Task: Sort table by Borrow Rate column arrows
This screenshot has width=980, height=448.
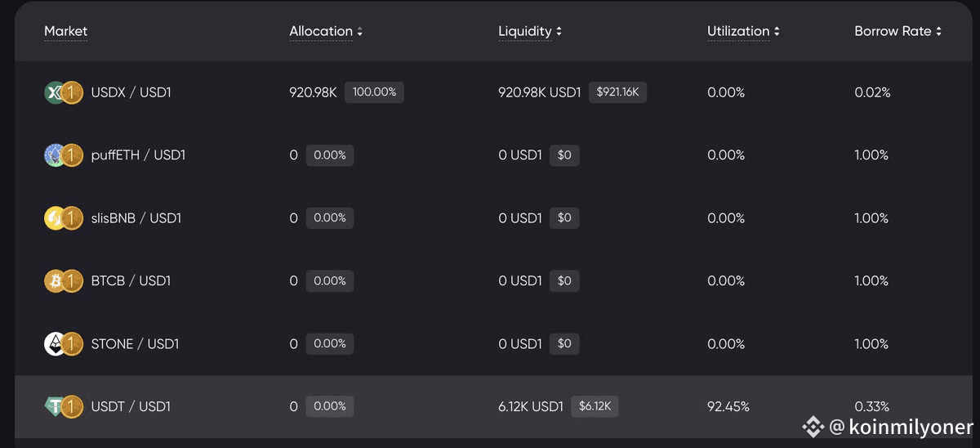Action: click(x=939, y=32)
